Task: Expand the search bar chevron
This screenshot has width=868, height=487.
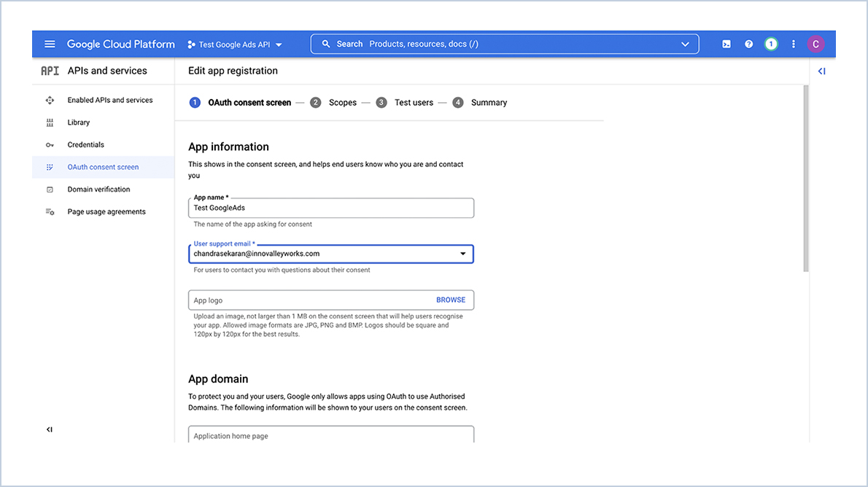Action: coord(685,44)
